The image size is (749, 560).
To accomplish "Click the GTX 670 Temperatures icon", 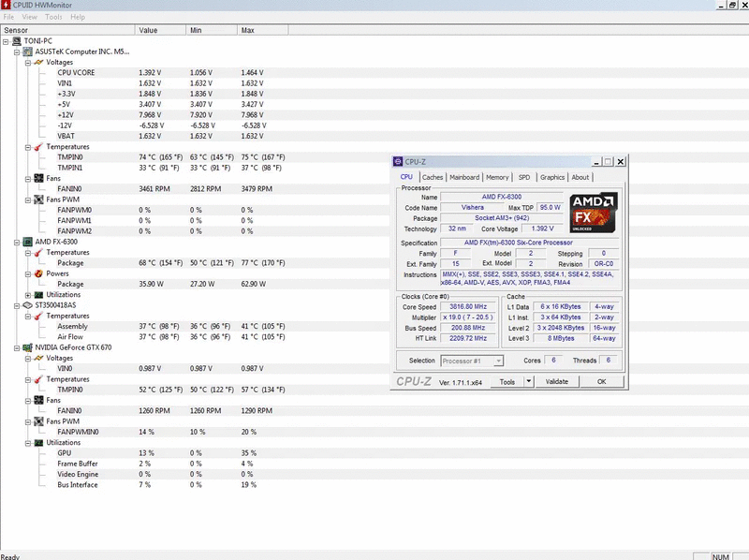I will pyautogui.click(x=38, y=379).
